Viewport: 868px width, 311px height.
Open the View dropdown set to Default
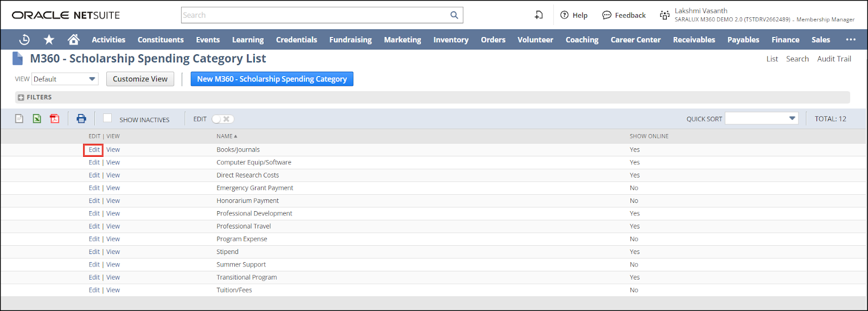pos(65,79)
